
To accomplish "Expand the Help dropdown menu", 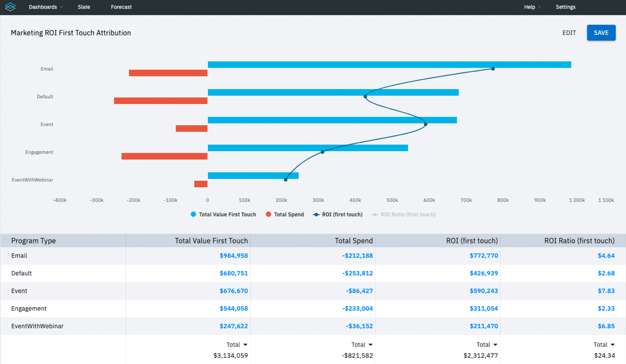I will pos(532,7).
